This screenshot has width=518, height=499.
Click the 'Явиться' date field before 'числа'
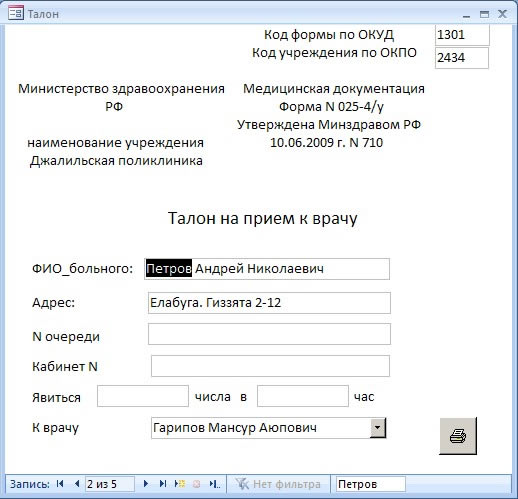[x=143, y=396]
